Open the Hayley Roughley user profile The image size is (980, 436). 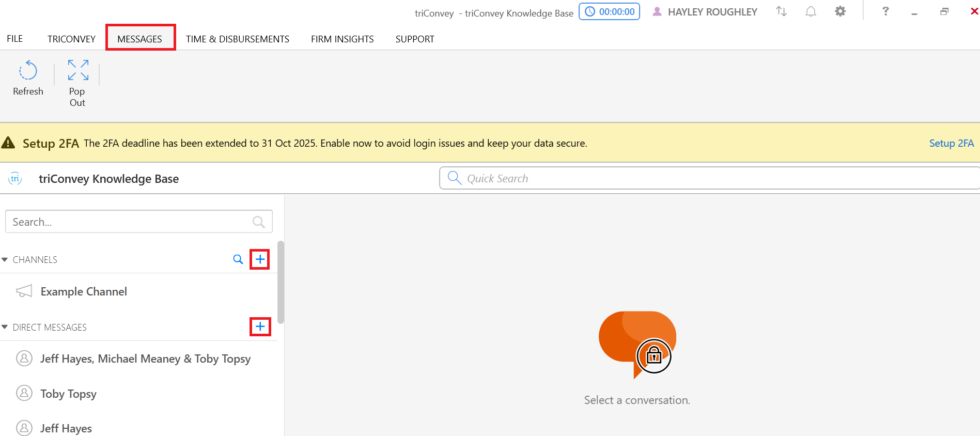pos(705,12)
